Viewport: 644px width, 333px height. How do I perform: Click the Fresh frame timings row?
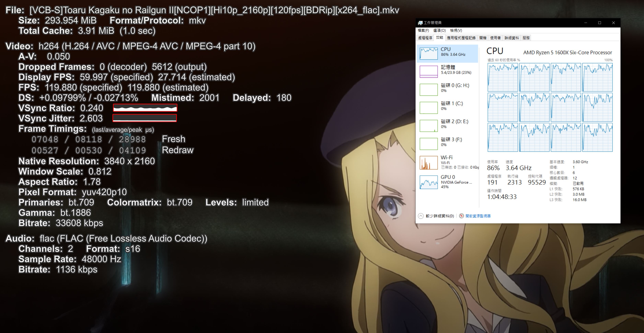pyautogui.click(x=108, y=139)
